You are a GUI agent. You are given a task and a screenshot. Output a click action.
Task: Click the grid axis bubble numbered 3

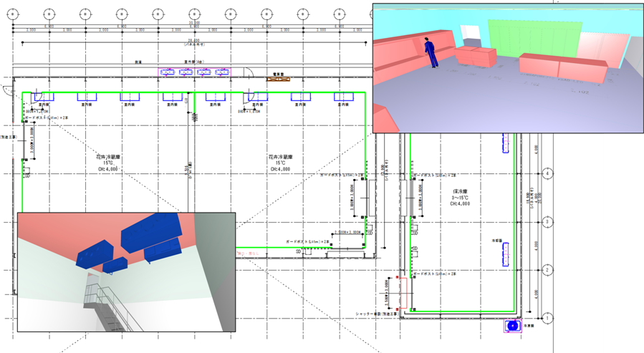click(x=548, y=221)
